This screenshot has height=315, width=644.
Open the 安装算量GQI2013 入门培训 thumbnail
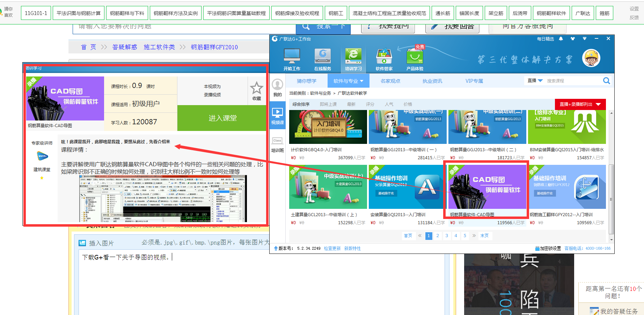[408, 187]
